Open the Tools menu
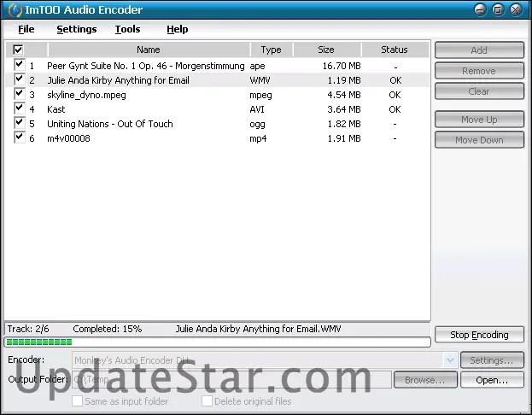The width and height of the screenshot is (532, 415). tap(127, 29)
